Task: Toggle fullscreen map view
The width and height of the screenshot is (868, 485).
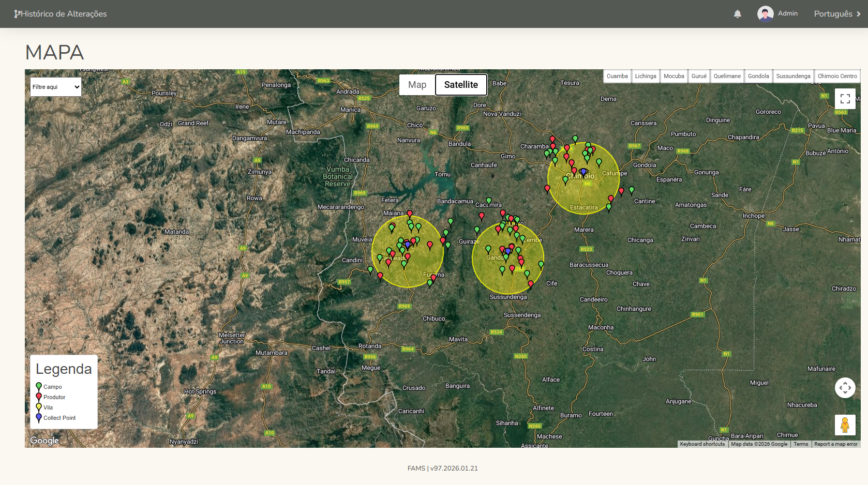Action: pos(845,99)
